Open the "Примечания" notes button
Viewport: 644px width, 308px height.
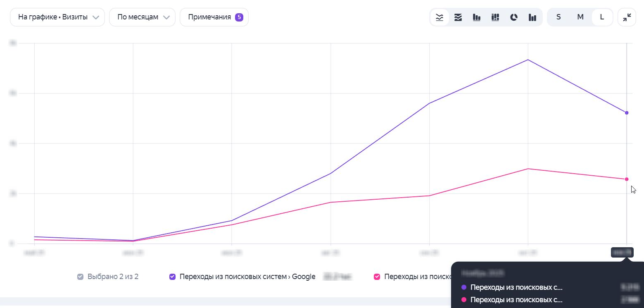click(x=214, y=17)
